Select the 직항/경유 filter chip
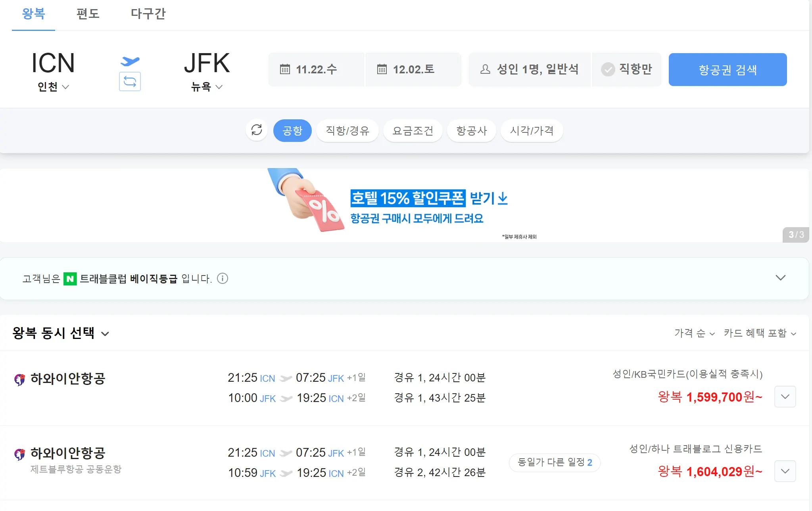 click(x=347, y=130)
